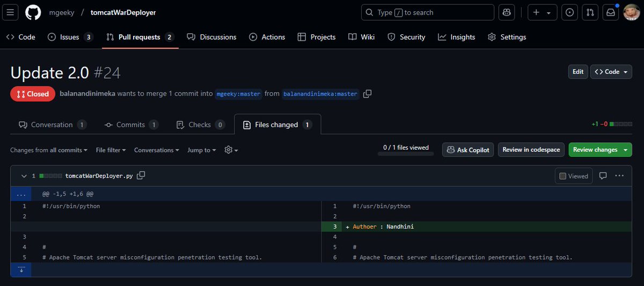Switch to the Code tab
The width and height of the screenshot is (644, 286).
[x=20, y=37]
